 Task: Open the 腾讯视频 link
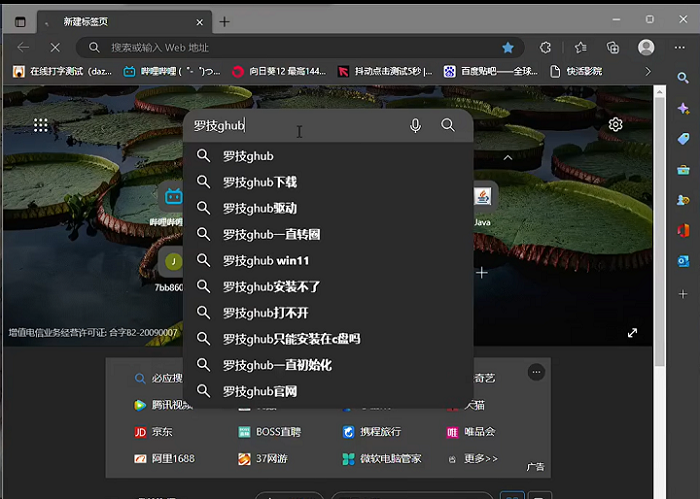(x=163, y=405)
